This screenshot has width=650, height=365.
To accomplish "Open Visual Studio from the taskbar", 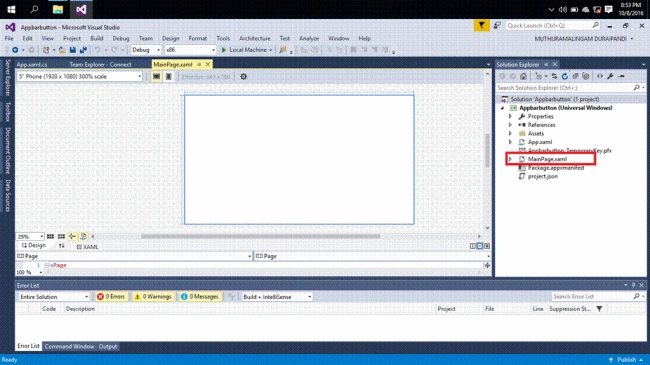I will (81, 10).
